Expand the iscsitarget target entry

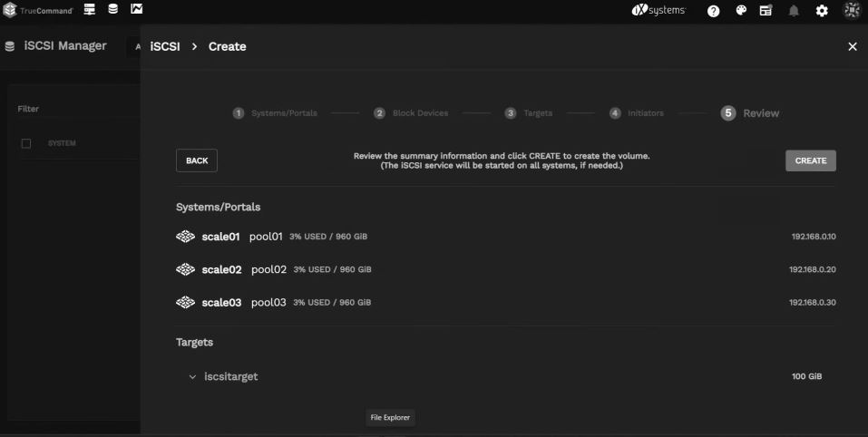coord(192,376)
